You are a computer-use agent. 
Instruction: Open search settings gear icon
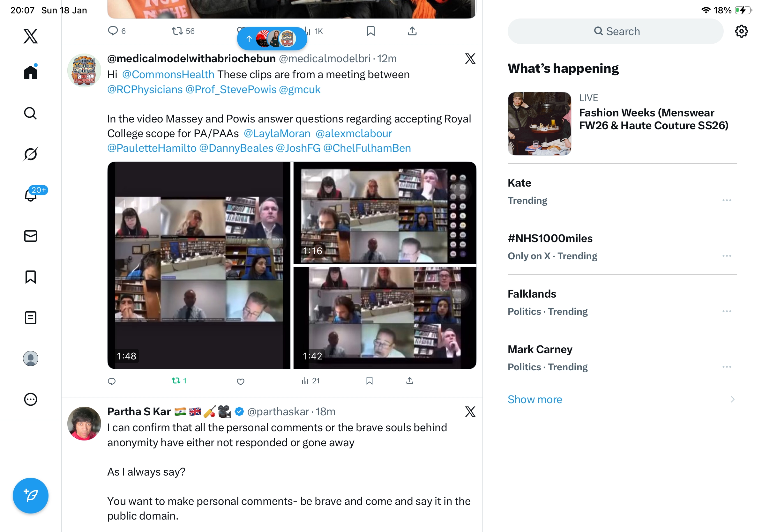(741, 32)
